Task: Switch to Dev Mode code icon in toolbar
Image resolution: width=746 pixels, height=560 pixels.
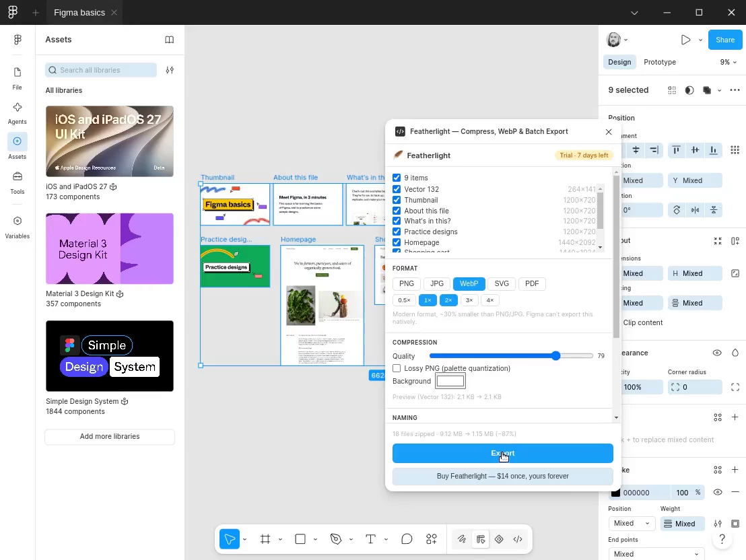Action: (x=518, y=539)
